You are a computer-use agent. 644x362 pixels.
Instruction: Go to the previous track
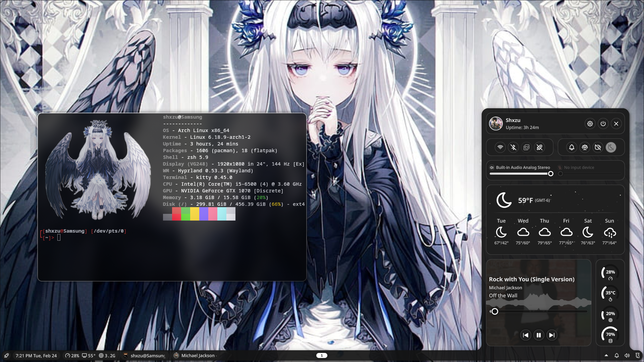coord(526,335)
